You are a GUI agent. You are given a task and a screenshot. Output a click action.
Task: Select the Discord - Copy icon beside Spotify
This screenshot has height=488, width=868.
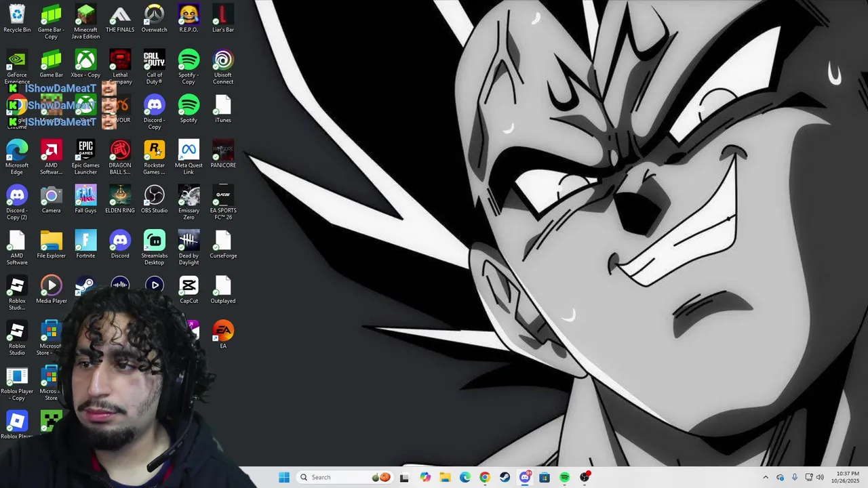coord(154,112)
